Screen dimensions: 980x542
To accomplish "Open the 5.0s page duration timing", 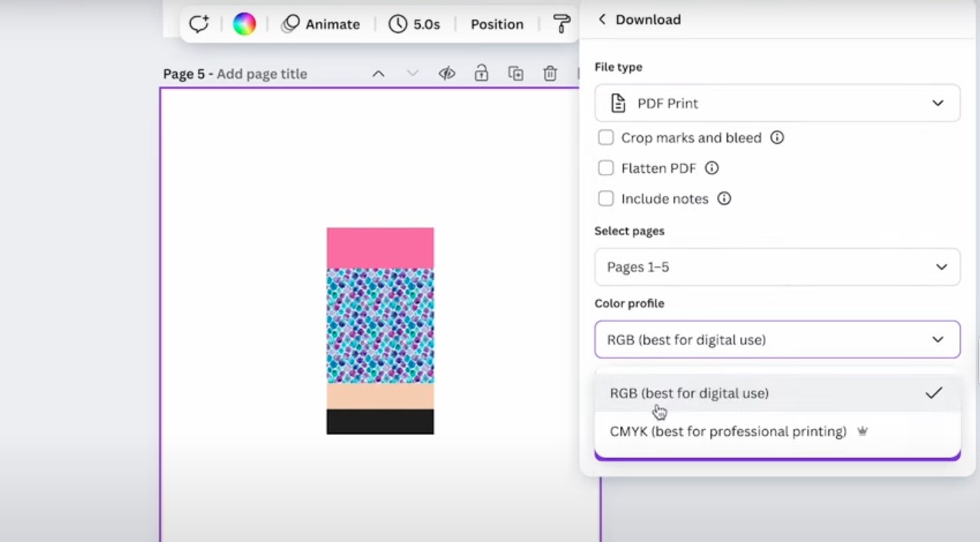I will pos(414,24).
